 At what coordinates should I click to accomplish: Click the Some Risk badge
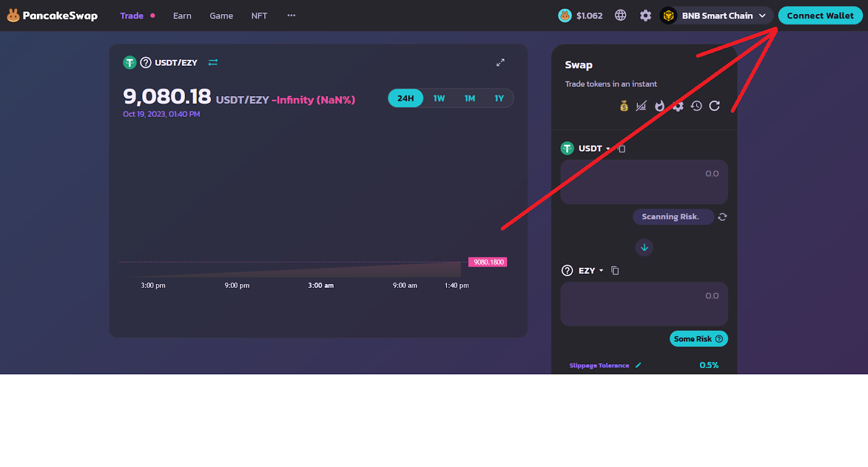(698, 339)
